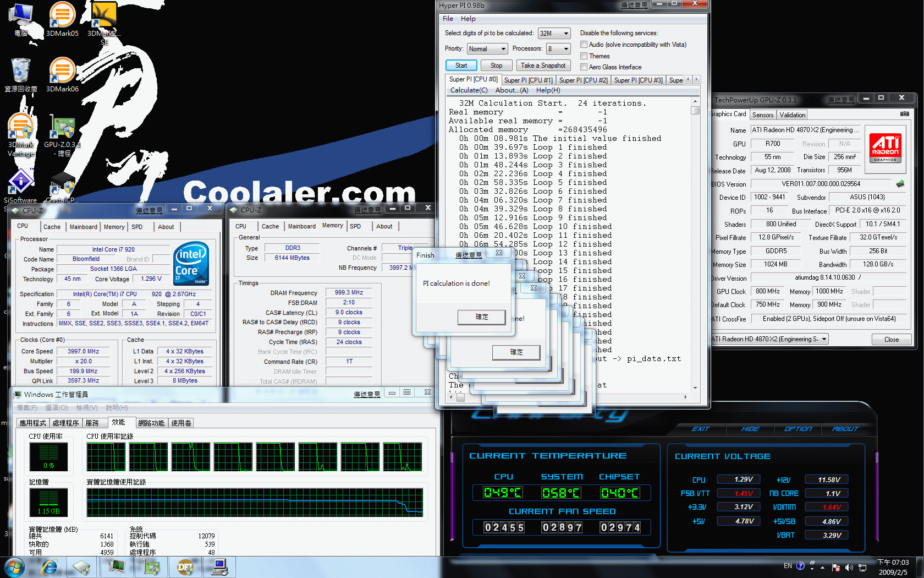The image size is (924, 578).
Task: Click the Intel Core i7 logo in CPU-Z
Action: tap(191, 264)
